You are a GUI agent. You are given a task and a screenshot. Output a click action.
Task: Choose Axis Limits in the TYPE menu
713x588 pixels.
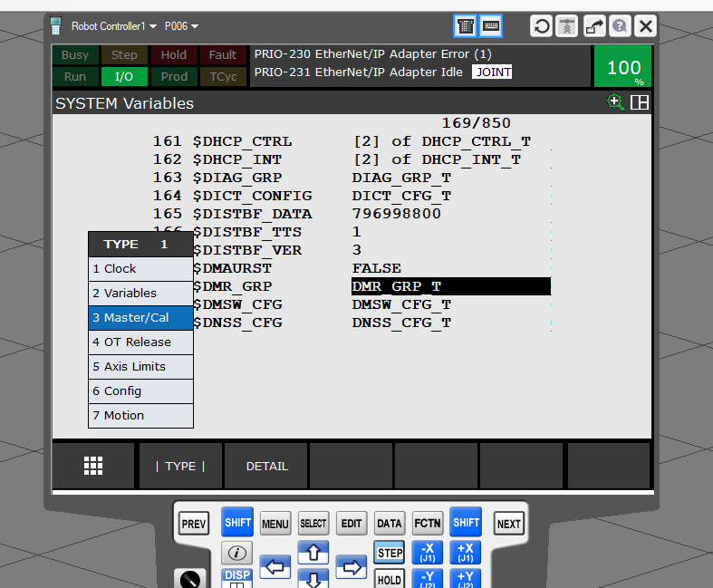click(140, 367)
